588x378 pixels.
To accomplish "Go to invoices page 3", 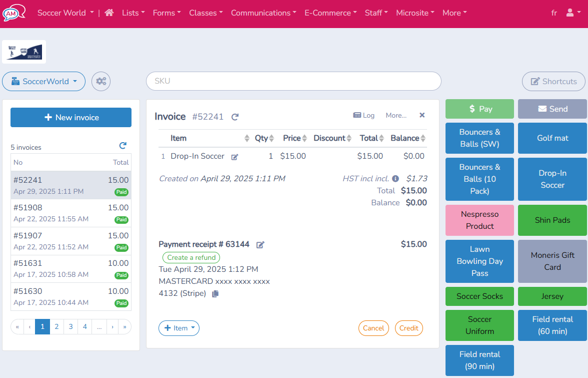I will 71,326.
